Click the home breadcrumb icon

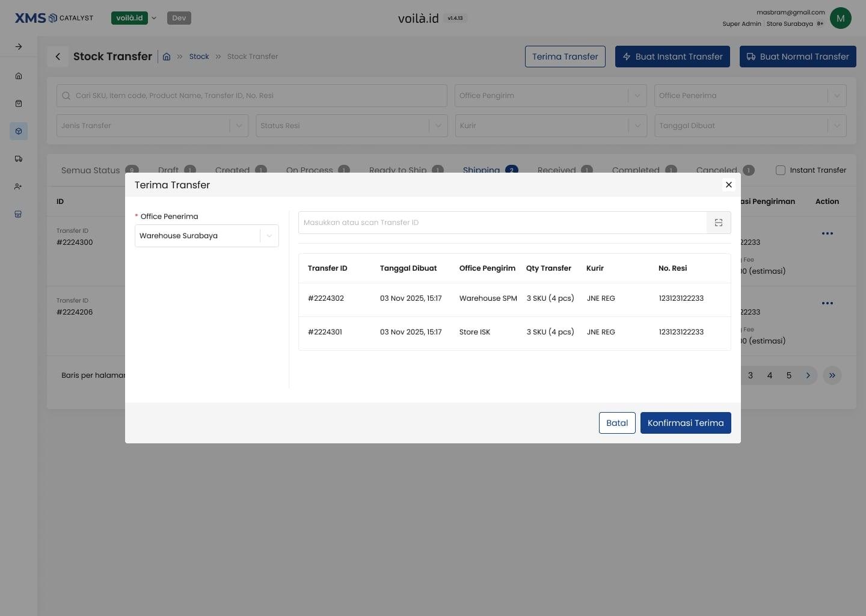pos(167,57)
